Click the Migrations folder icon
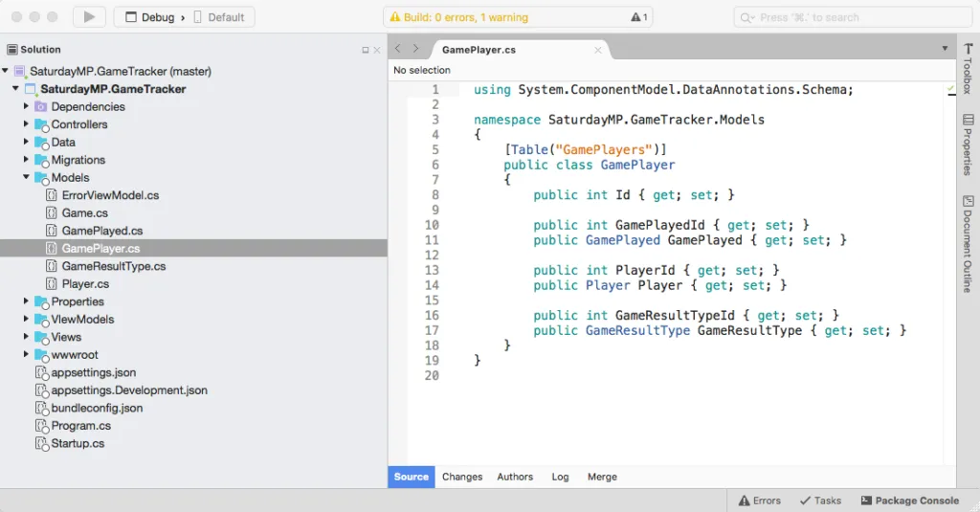980x512 pixels. click(41, 161)
